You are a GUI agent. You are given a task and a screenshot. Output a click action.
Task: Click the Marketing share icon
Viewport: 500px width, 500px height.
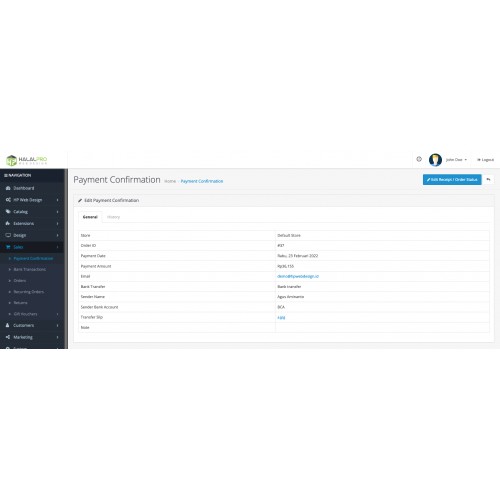(x=8, y=337)
